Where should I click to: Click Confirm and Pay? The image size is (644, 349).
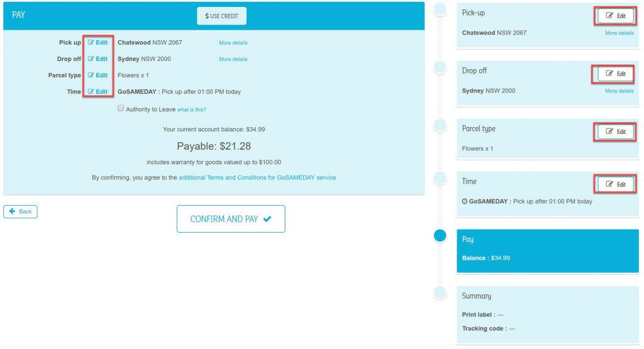(x=231, y=219)
